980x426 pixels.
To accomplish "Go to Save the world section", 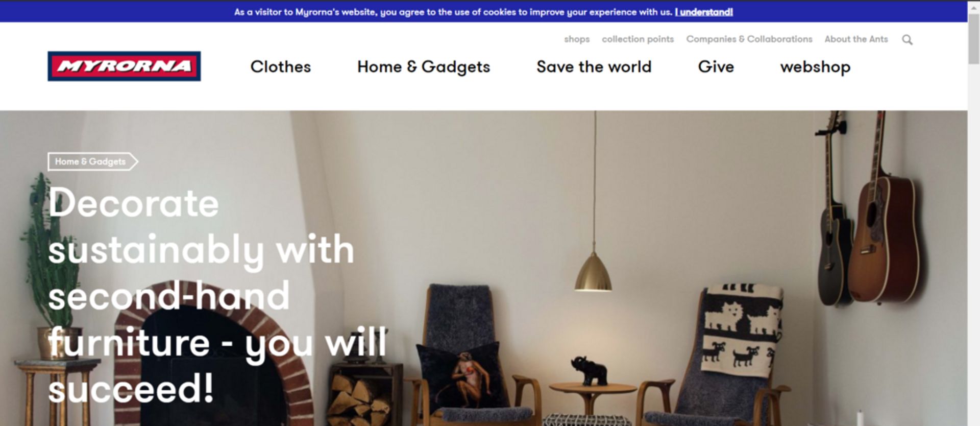I will pyautogui.click(x=594, y=67).
